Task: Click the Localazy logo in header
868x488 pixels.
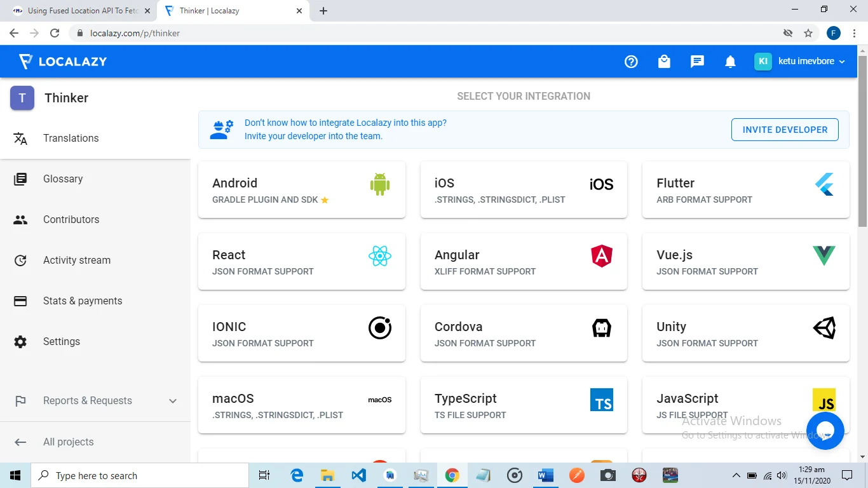Action: 63,62
